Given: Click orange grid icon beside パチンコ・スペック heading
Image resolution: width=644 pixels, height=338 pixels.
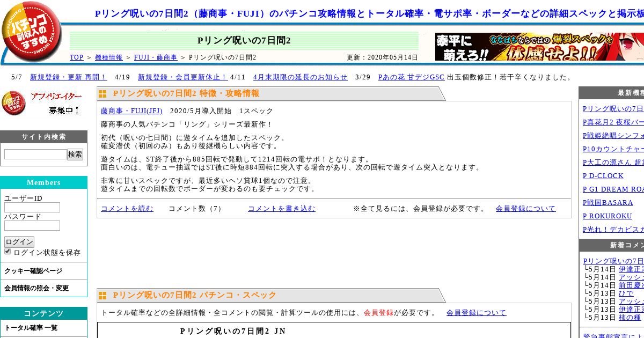Looking at the screenshot, I should [x=103, y=296].
